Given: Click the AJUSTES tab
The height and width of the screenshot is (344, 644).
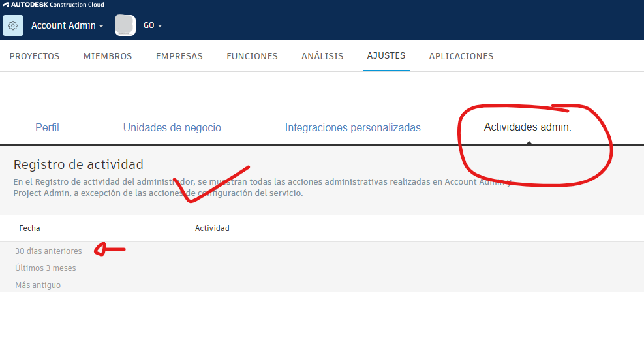Looking at the screenshot, I should [386, 56].
